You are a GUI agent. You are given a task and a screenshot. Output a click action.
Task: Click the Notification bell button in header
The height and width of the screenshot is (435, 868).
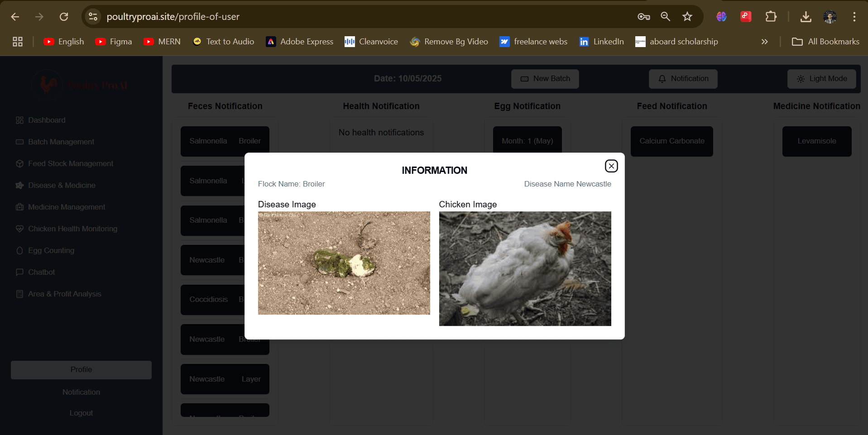[683, 79]
